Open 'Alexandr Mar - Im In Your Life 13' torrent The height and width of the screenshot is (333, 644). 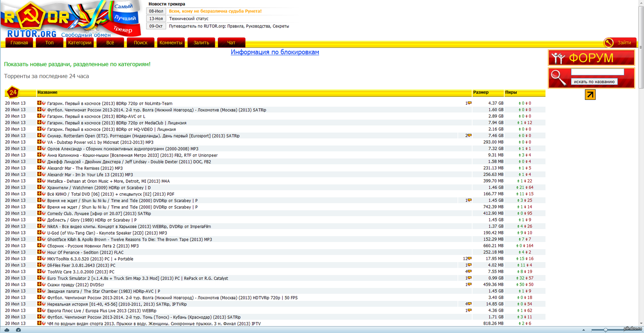click(x=90, y=174)
